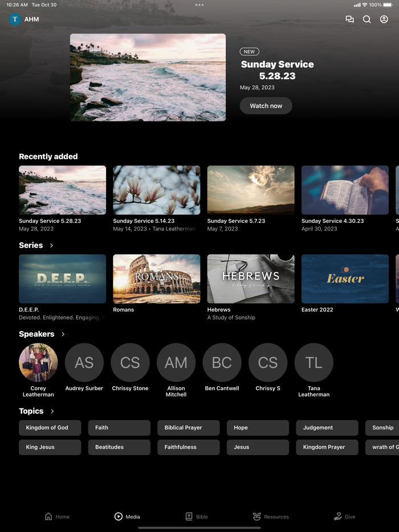Select the Faithfulness topic chip
Viewport: 399px width, 532px height.
189,447
